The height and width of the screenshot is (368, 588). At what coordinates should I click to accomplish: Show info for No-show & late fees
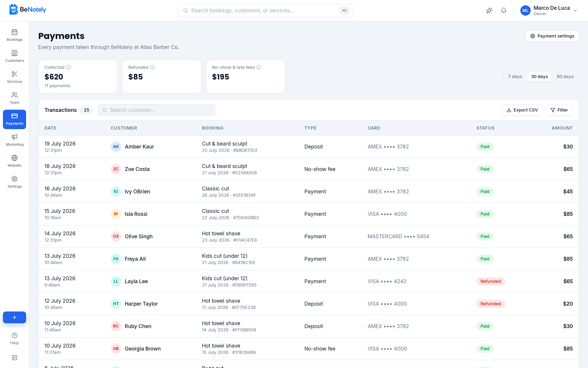(259, 67)
